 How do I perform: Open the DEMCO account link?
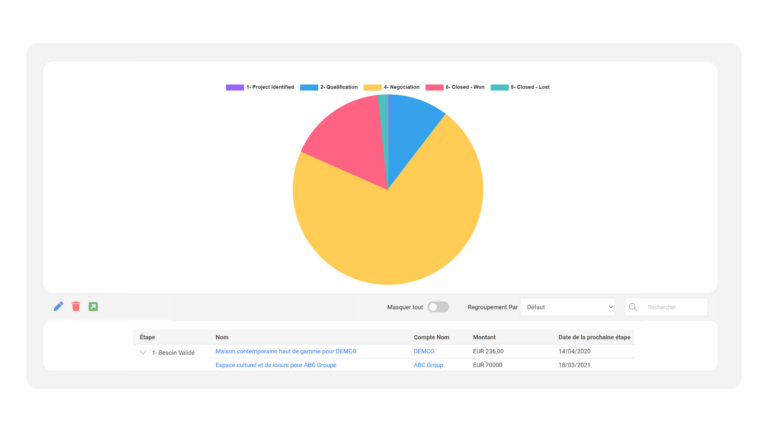(424, 351)
